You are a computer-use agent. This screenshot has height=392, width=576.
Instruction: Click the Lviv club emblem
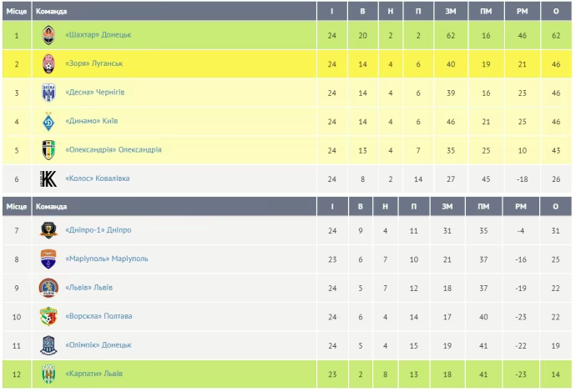48,288
